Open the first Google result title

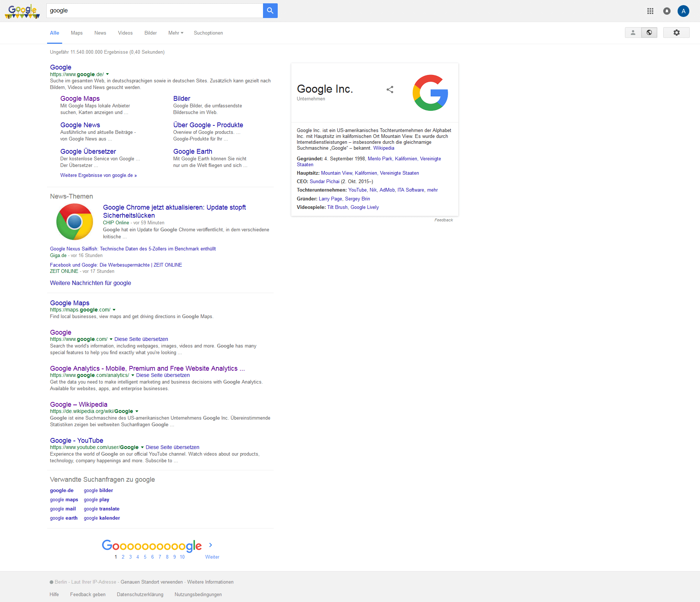coord(61,67)
